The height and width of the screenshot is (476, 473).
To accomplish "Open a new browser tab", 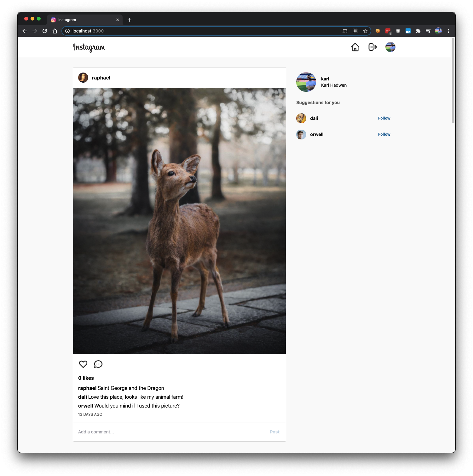I will [x=129, y=20].
